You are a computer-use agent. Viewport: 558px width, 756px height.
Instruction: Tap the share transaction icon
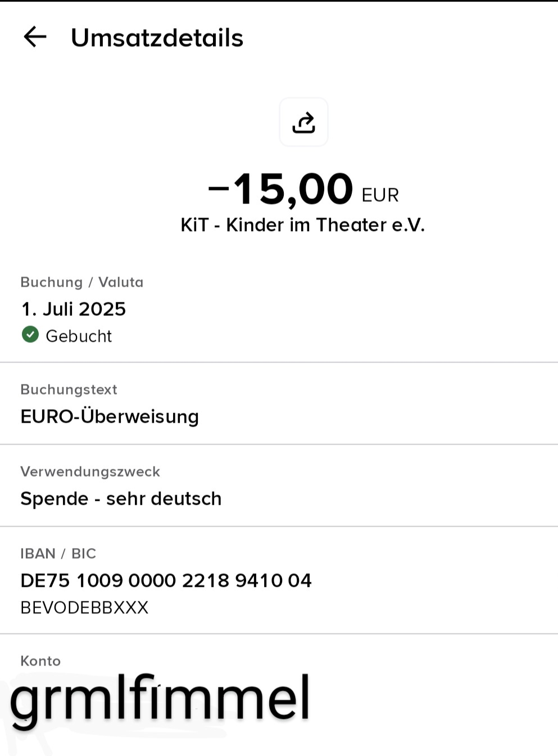[x=303, y=122]
